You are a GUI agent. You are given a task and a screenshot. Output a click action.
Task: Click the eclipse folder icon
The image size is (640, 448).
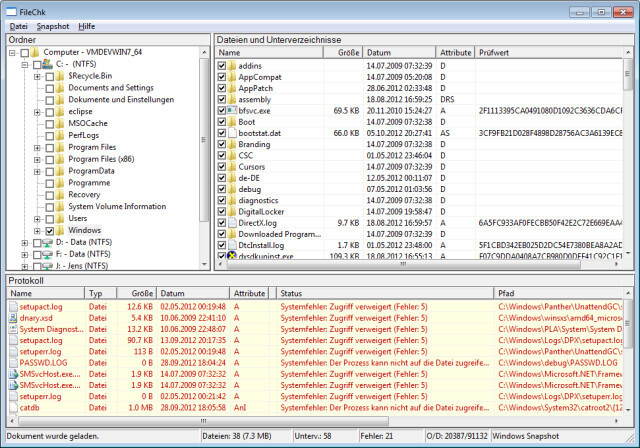point(60,112)
